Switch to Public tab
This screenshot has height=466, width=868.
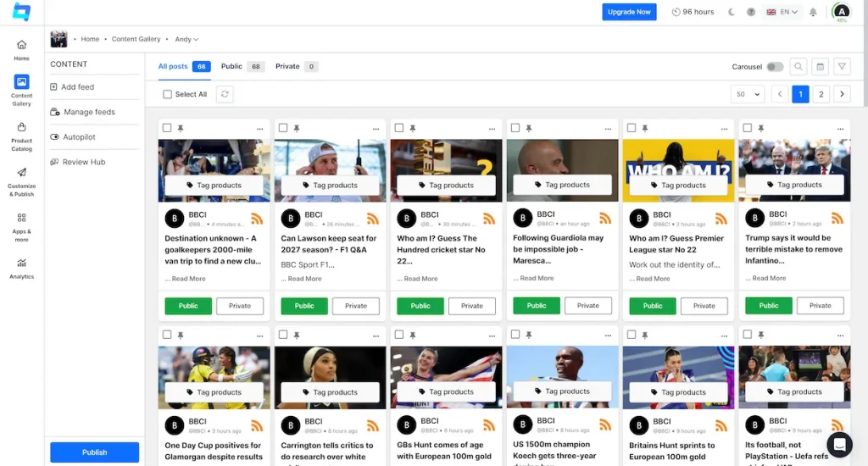tap(242, 66)
